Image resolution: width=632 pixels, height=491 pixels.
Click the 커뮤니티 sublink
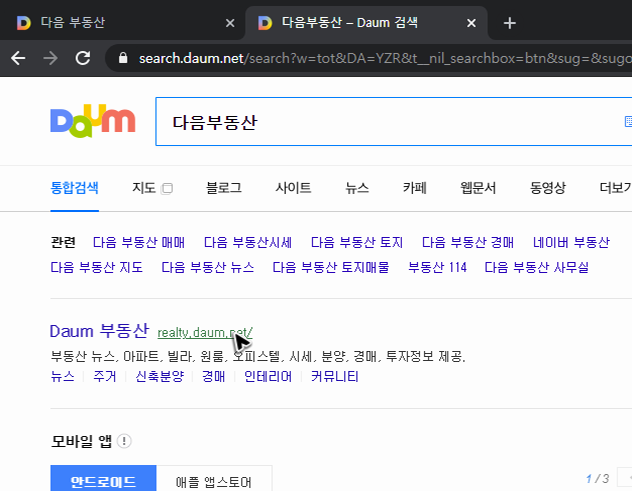point(335,377)
